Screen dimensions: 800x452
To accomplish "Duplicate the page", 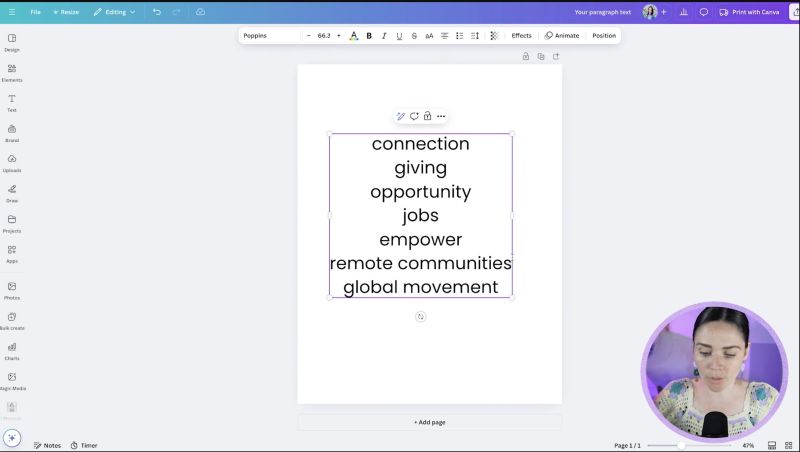I will (541, 57).
